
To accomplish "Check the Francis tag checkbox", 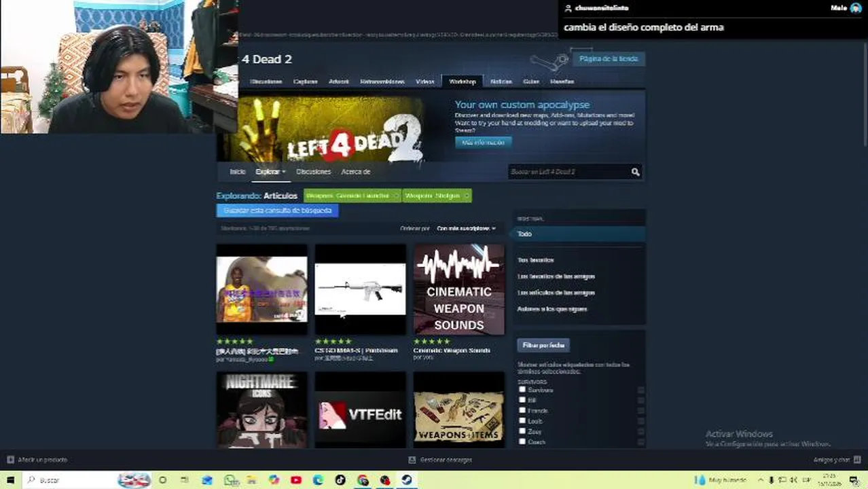I will click(x=522, y=410).
